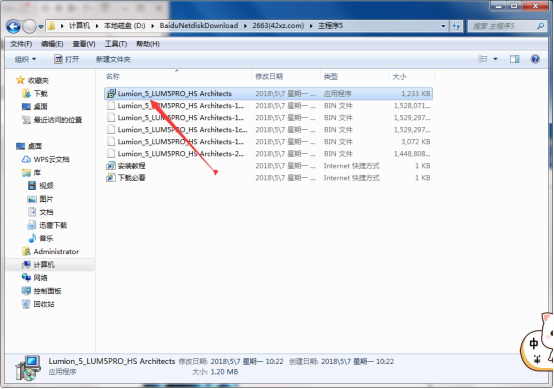Click the 收藏夹 star in the sidebar
The width and height of the screenshot is (554, 389).
coord(20,80)
